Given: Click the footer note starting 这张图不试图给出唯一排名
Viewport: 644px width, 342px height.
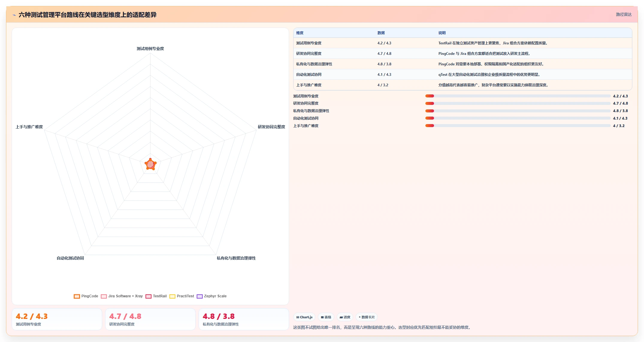Looking at the screenshot, I should point(383,327).
